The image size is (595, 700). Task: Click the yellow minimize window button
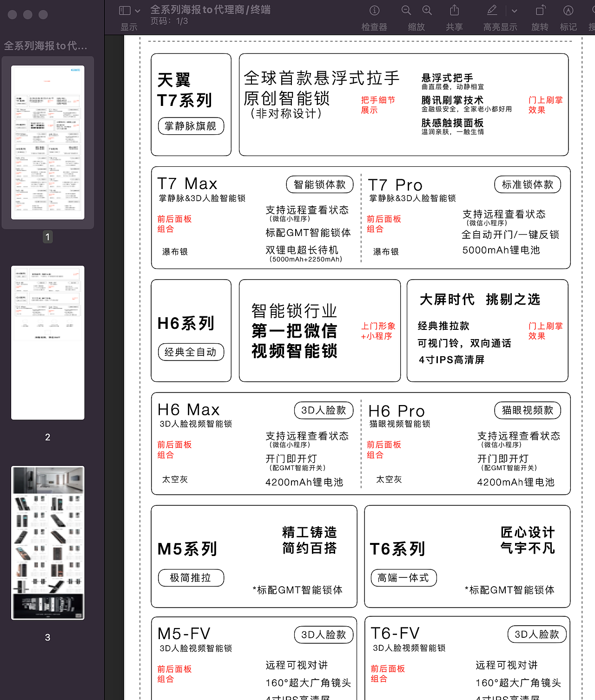(x=27, y=14)
